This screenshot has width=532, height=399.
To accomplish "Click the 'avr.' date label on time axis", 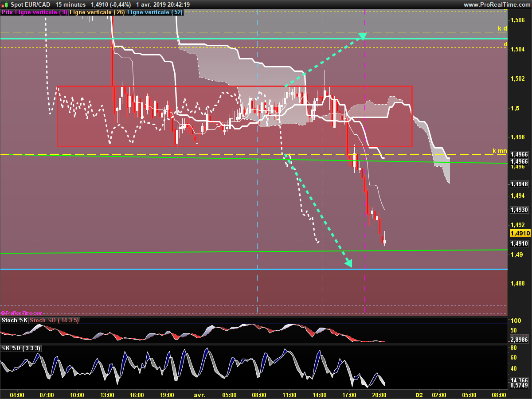I will (199, 394).
